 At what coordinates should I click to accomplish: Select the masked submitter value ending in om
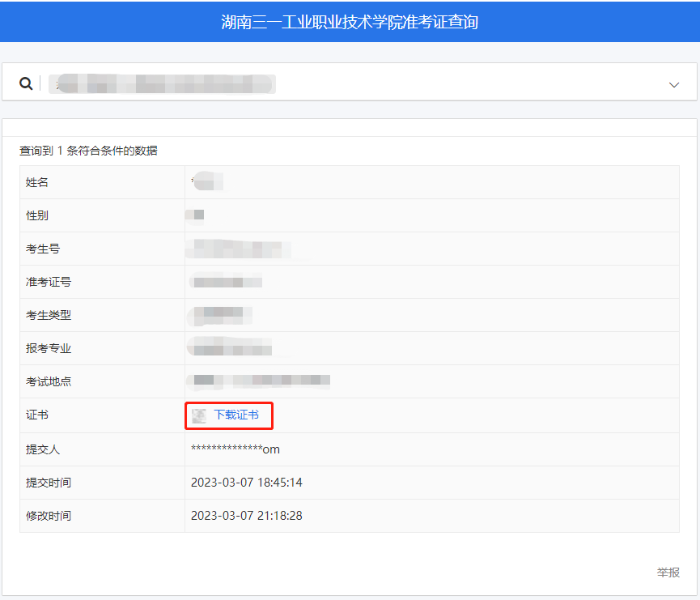pyautogui.click(x=235, y=449)
